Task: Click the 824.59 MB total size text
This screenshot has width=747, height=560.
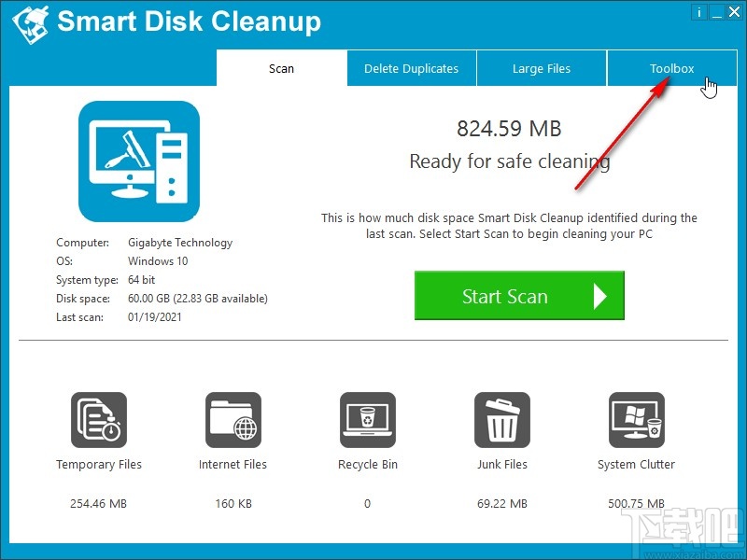Action: 509,129
